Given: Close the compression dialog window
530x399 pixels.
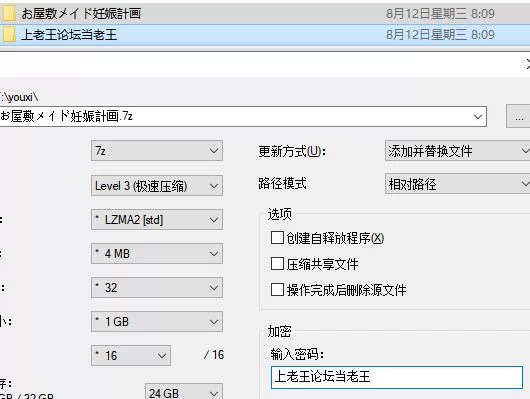Looking at the screenshot, I should [x=527, y=64].
